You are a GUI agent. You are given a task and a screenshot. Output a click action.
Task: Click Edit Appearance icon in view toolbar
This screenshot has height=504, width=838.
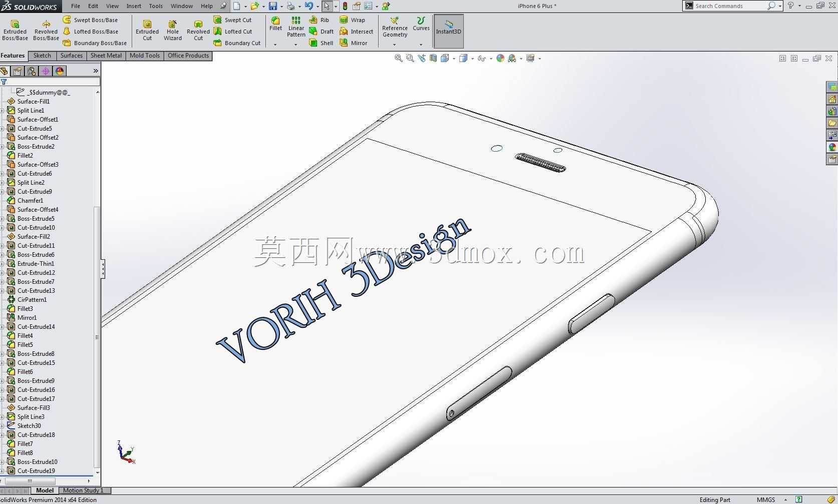tap(500, 58)
